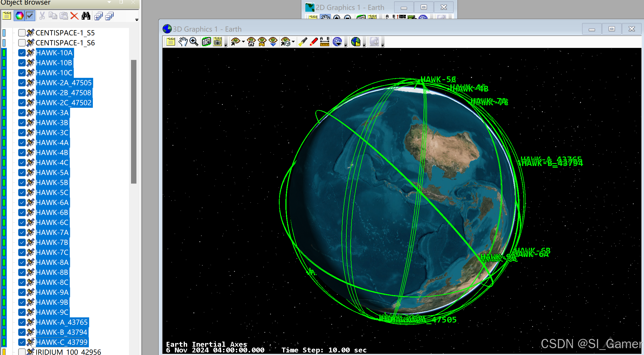Uncheck the HAWK-10A checkbox
The height and width of the screenshot is (355, 644).
tap(22, 53)
